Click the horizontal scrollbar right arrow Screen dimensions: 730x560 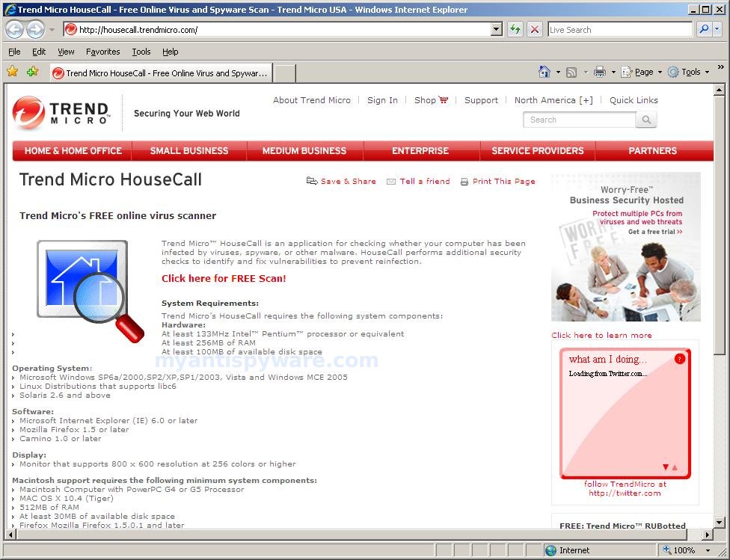click(x=708, y=535)
